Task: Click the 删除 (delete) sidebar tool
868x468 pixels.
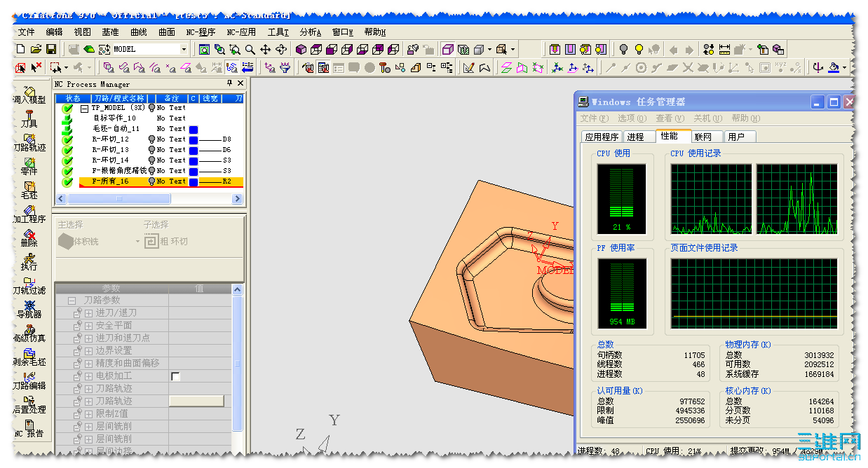Action: (x=29, y=238)
